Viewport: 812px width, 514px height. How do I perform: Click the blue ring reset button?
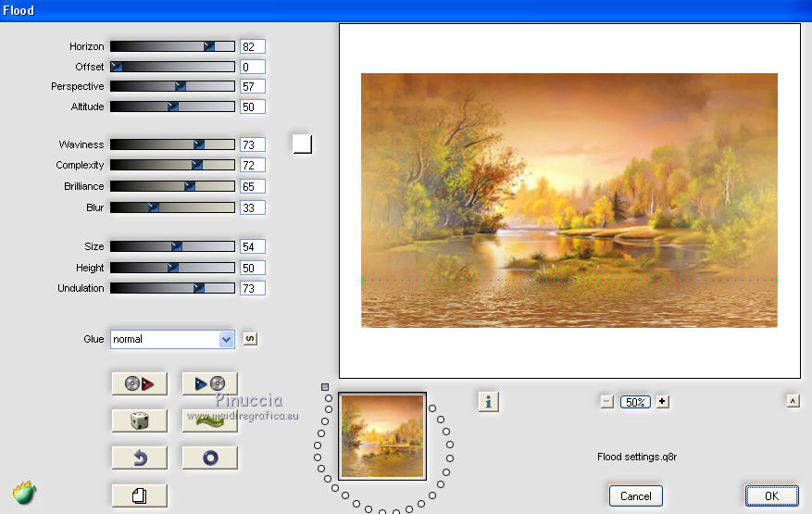[x=210, y=458]
